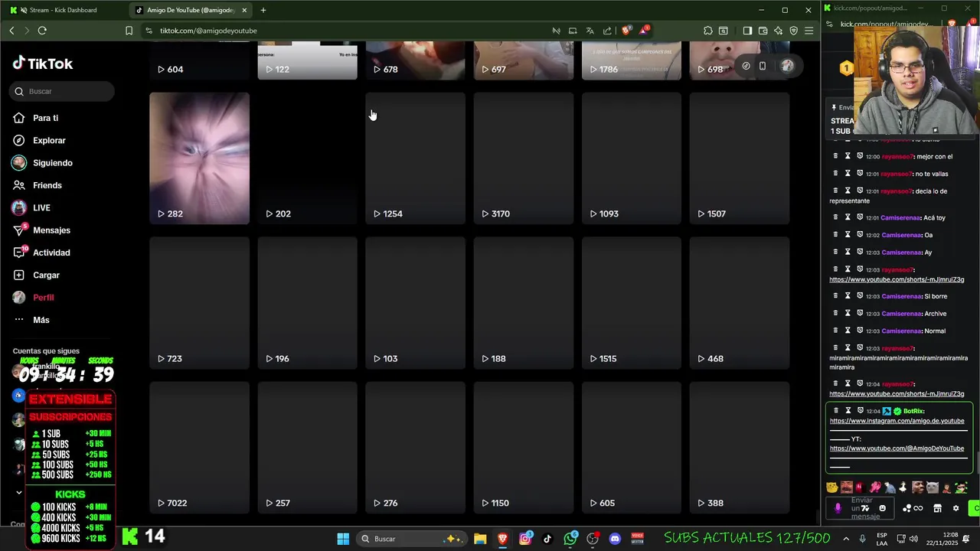Viewport: 980px width, 551px height.
Task: Go to the Perfil page
Action: (43, 297)
